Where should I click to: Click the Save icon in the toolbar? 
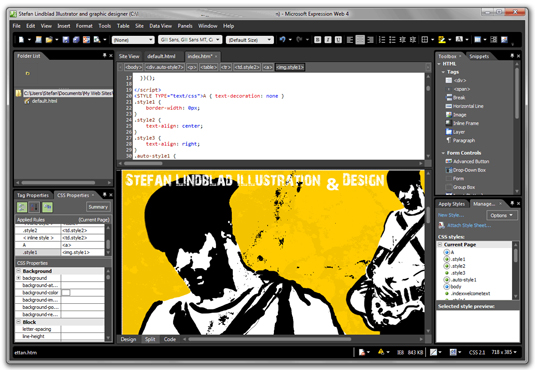coord(66,40)
